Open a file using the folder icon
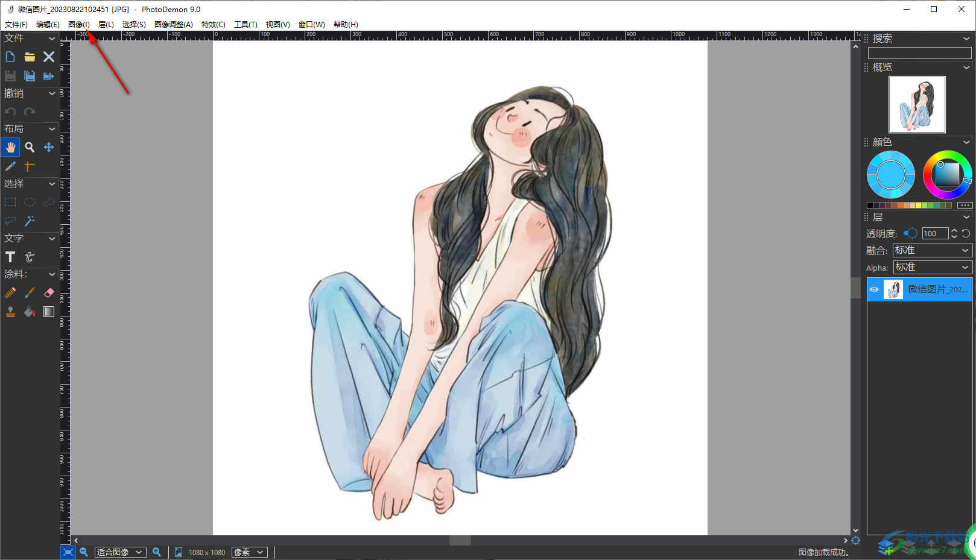 click(30, 57)
